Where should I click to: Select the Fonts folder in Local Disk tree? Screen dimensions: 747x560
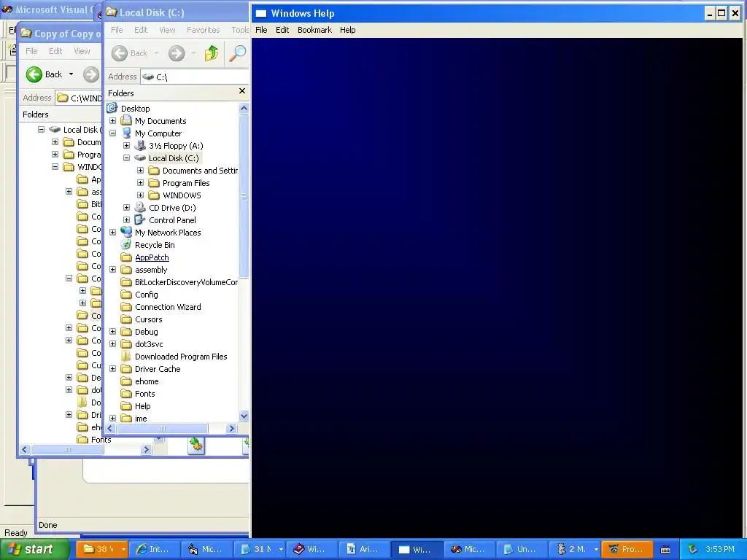click(x=145, y=393)
